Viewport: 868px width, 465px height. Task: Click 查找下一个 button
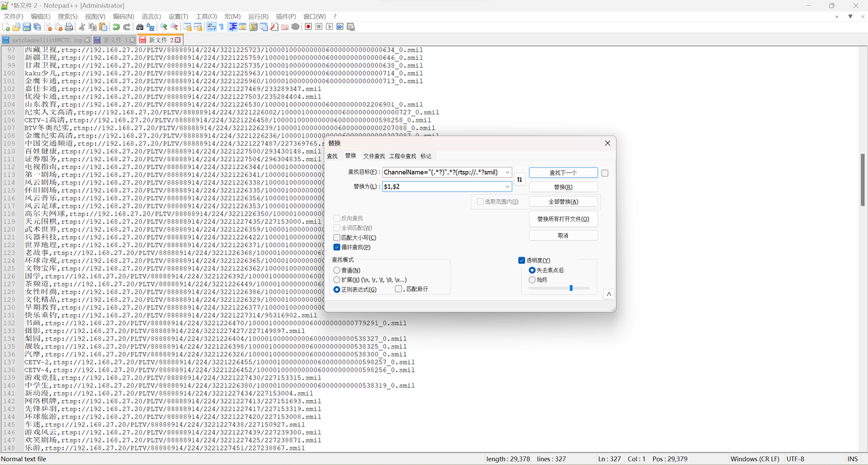click(x=563, y=173)
